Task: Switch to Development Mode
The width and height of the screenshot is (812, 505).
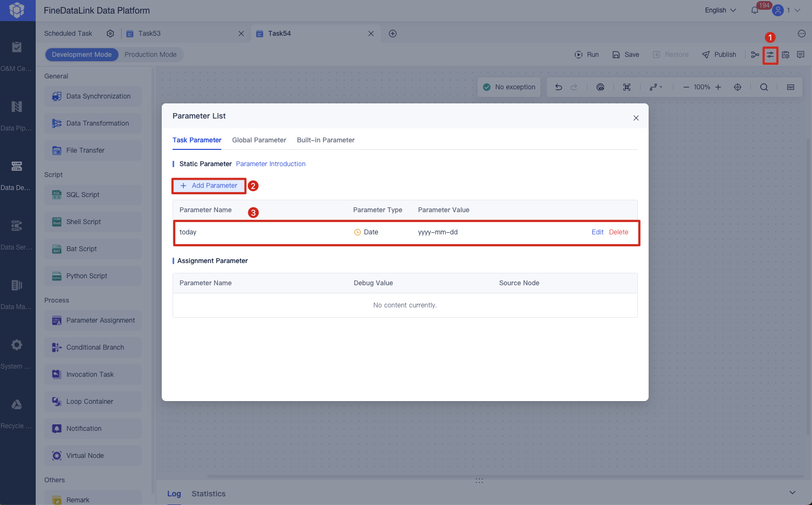Action: point(82,55)
